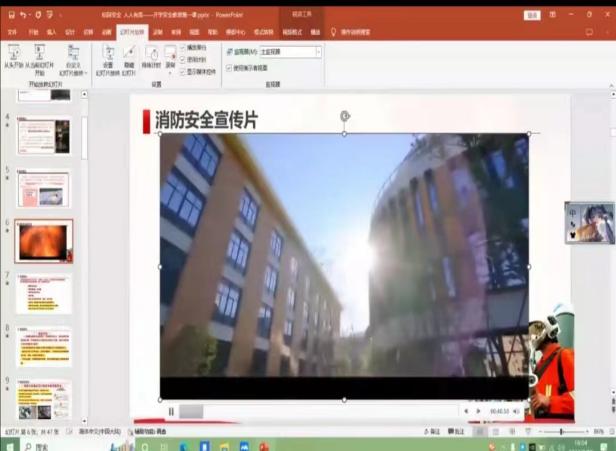616x451 pixels.
Task: Expand the Monitor selection dropdown
Action: point(318,51)
